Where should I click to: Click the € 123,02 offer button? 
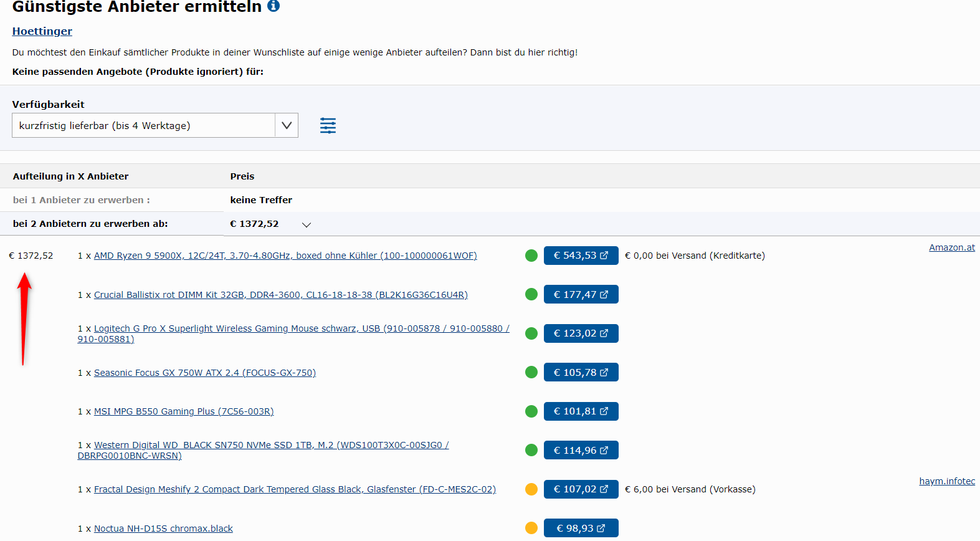click(581, 333)
